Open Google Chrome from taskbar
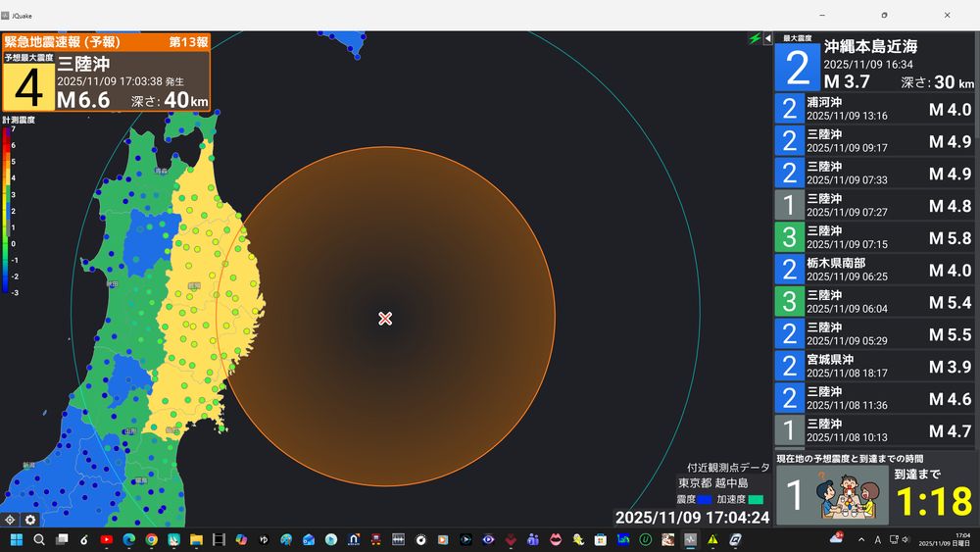 coord(151,539)
